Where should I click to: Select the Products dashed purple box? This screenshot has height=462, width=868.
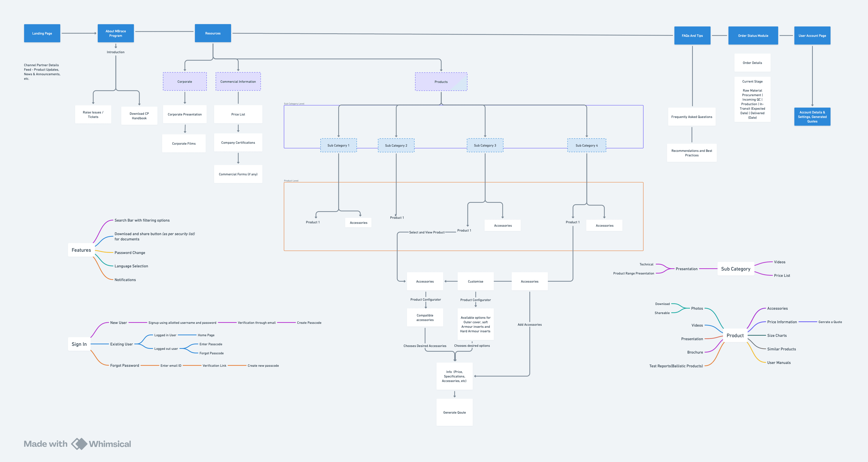[x=441, y=82]
